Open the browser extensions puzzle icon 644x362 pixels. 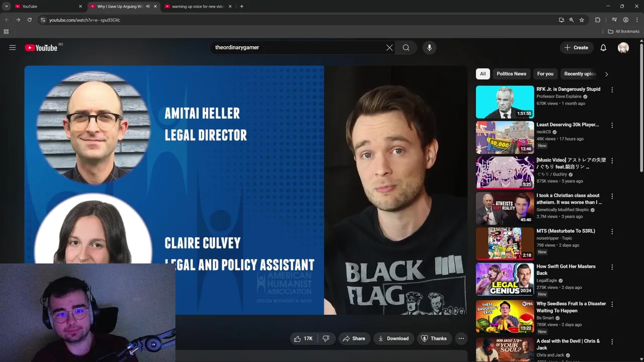(x=598, y=20)
